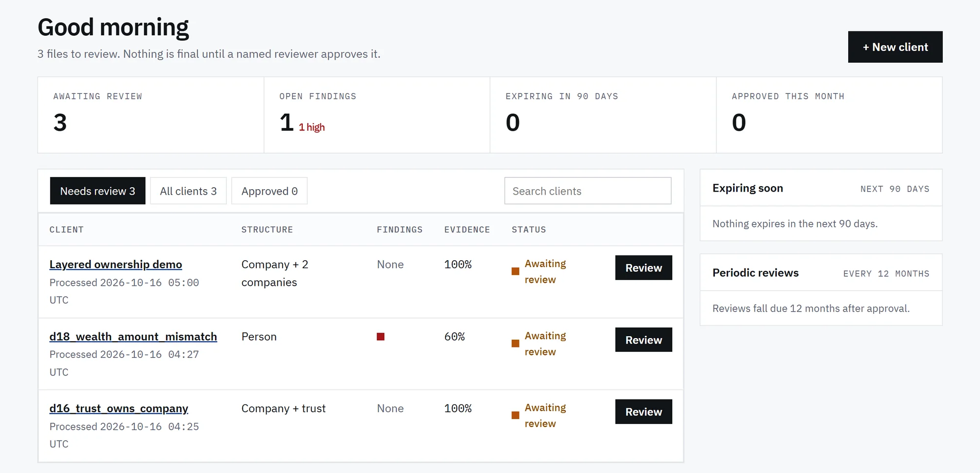Screen dimensions: 980x473
Task: Click the '1 high' findings label
Action: tap(312, 127)
